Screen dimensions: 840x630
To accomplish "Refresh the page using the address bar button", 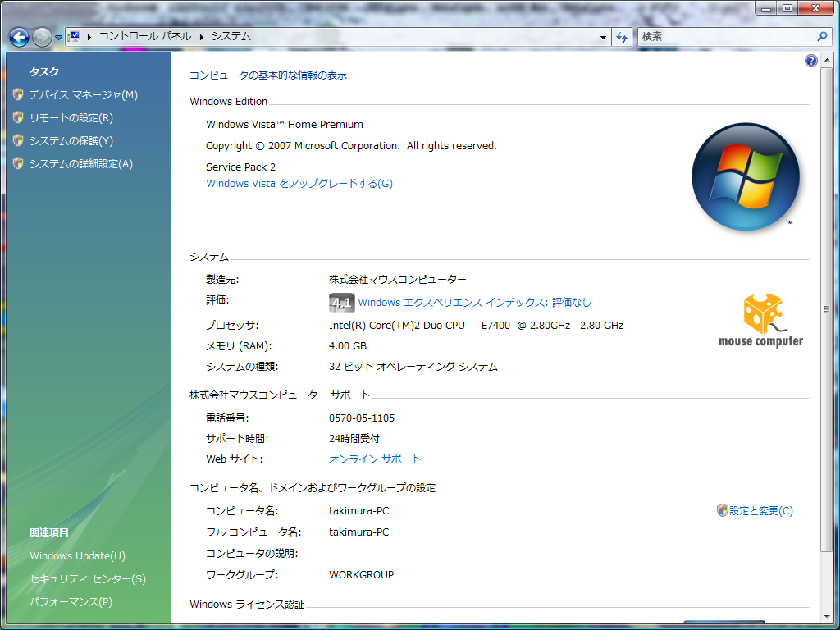I will click(622, 37).
